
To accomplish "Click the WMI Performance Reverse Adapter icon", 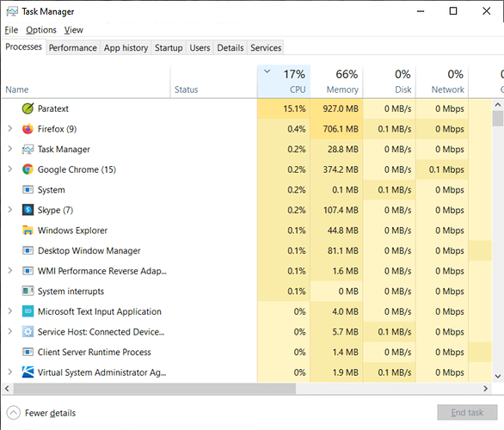I will tap(28, 271).
